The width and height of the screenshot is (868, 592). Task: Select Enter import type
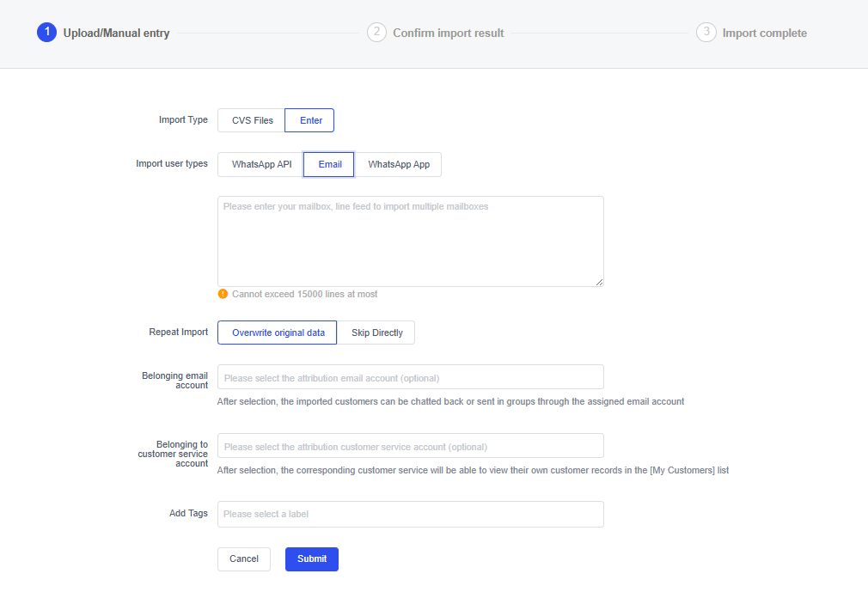pos(310,120)
